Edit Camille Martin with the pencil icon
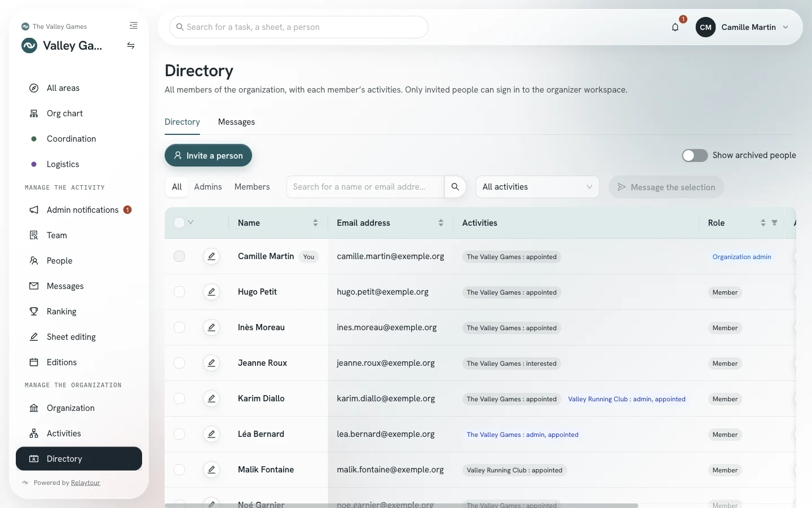 tap(211, 256)
